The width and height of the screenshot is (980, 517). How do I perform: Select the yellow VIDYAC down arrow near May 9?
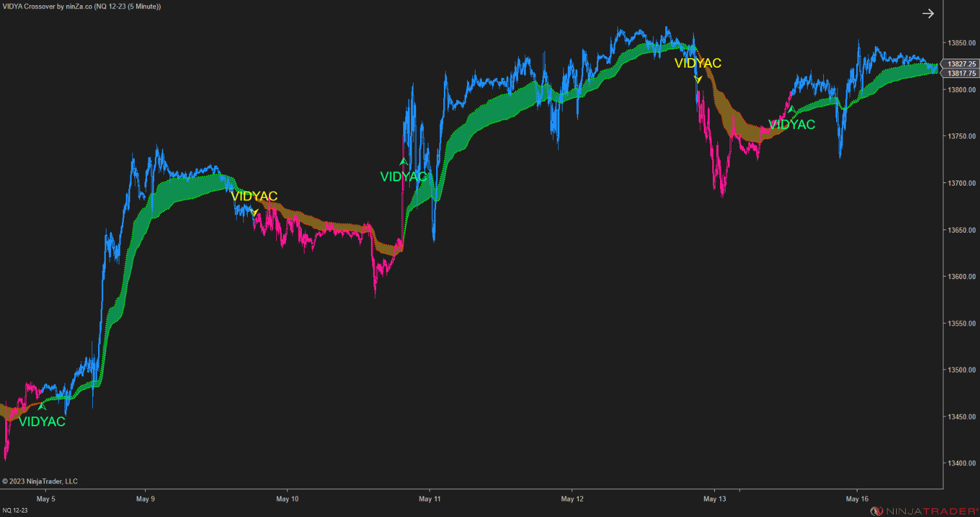point(255,213)
